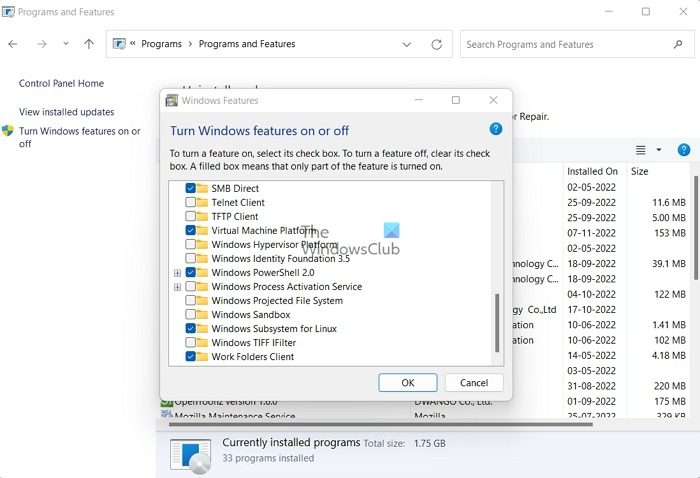Change view with the list view icon
The width and height of the screenshot is (700, 478).
tap(640, 150)
